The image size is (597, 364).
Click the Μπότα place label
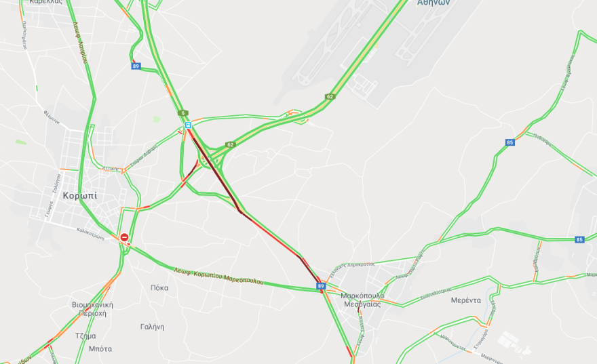[100, 348]
